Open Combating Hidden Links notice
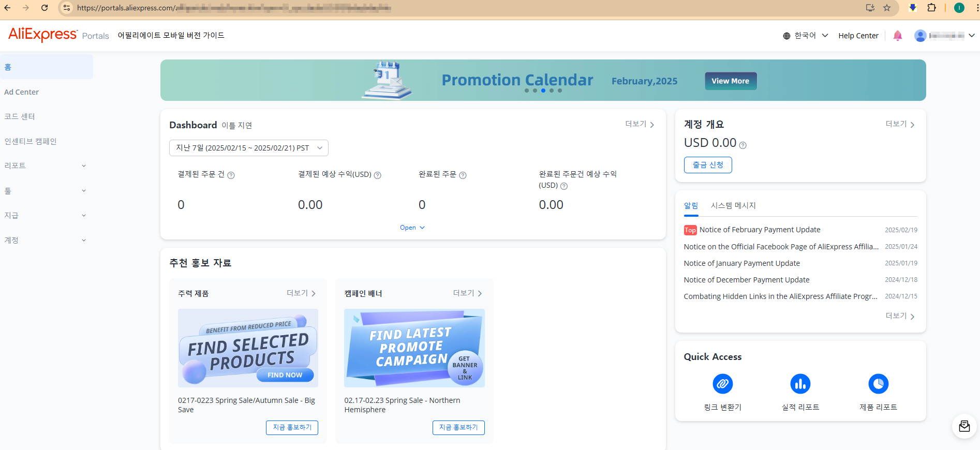The width and height of the screenshot is (980, 450). coord(780,296)
